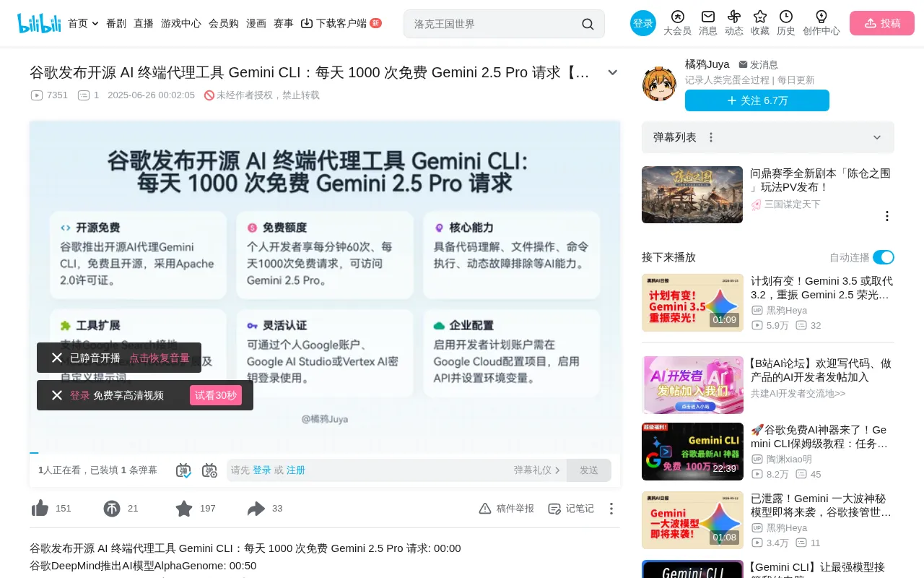Expand the video title chevron
This screenshot has height=578, width=924.
click(x=613, y=72)
